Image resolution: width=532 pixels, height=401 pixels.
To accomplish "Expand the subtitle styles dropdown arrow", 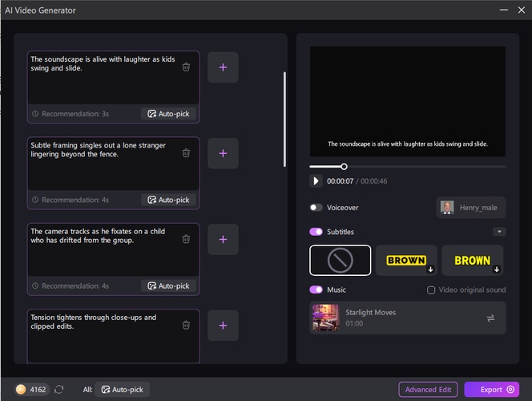I will coord(499,232).
